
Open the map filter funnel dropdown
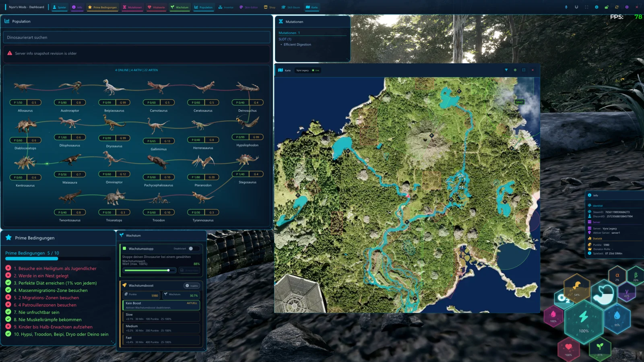click(506, 70)
